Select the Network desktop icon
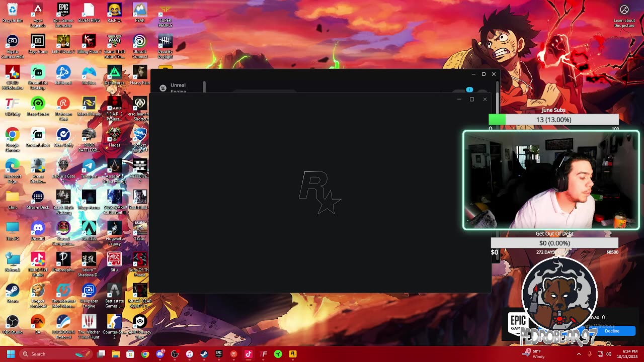The height and width of the screenshot is (362, 644). click(x=13, y=262)
